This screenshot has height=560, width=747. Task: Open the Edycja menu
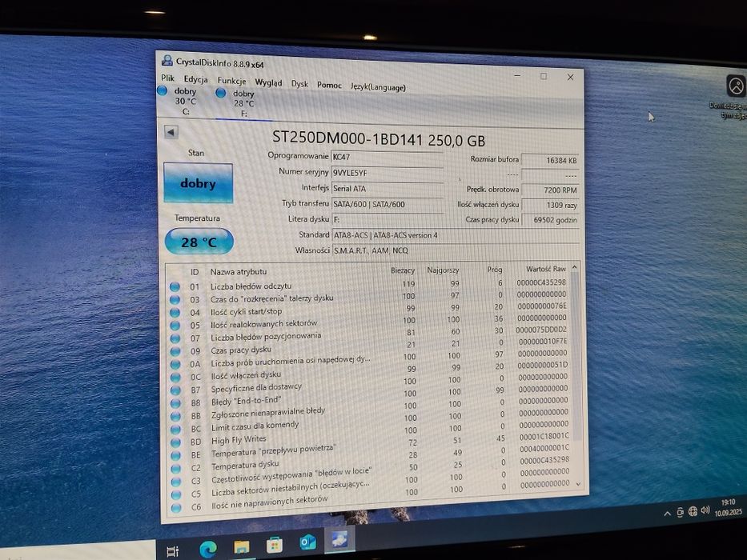(x=195, y=79)
